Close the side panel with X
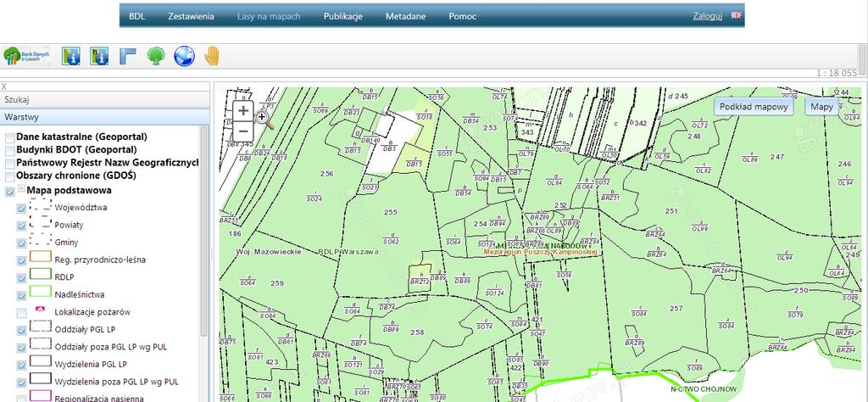 [x=4, y=87]
